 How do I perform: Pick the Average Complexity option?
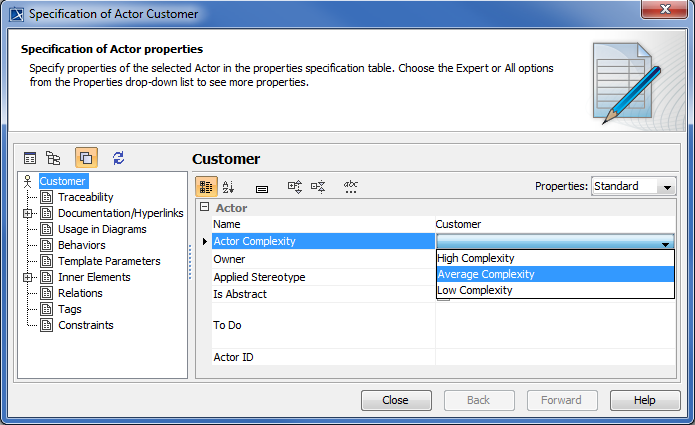click(x=486, y=274)
